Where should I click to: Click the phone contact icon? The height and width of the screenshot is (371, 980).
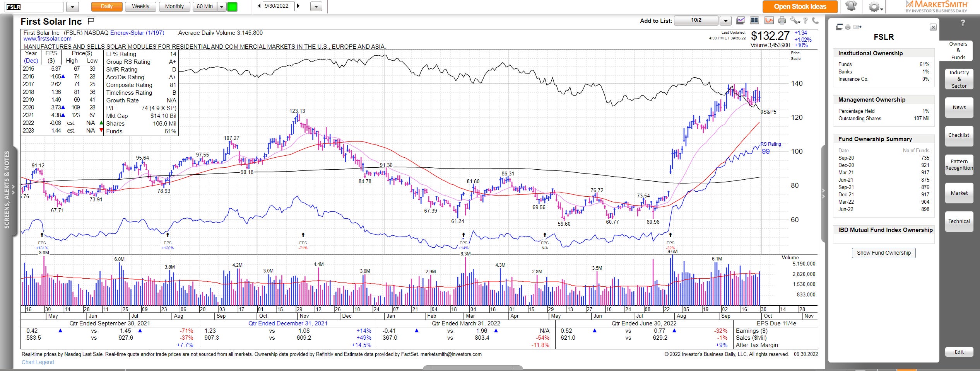[815, 20]
